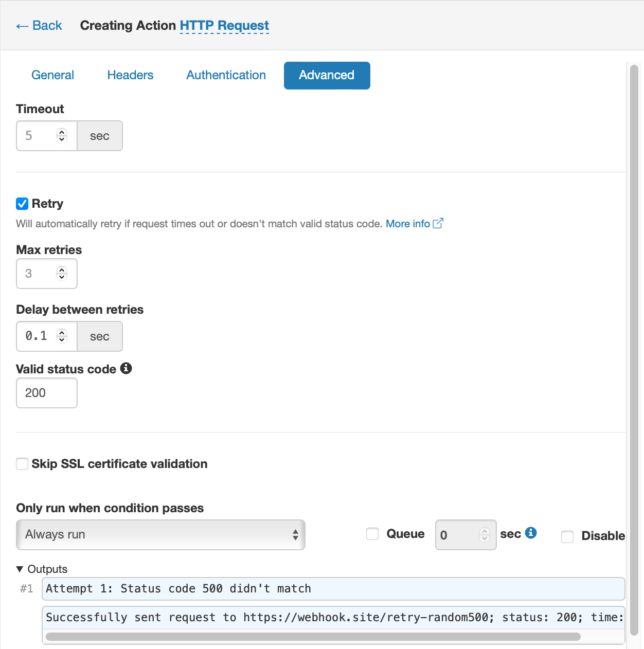Click the output horizontal scrollbar

(313, 637)
